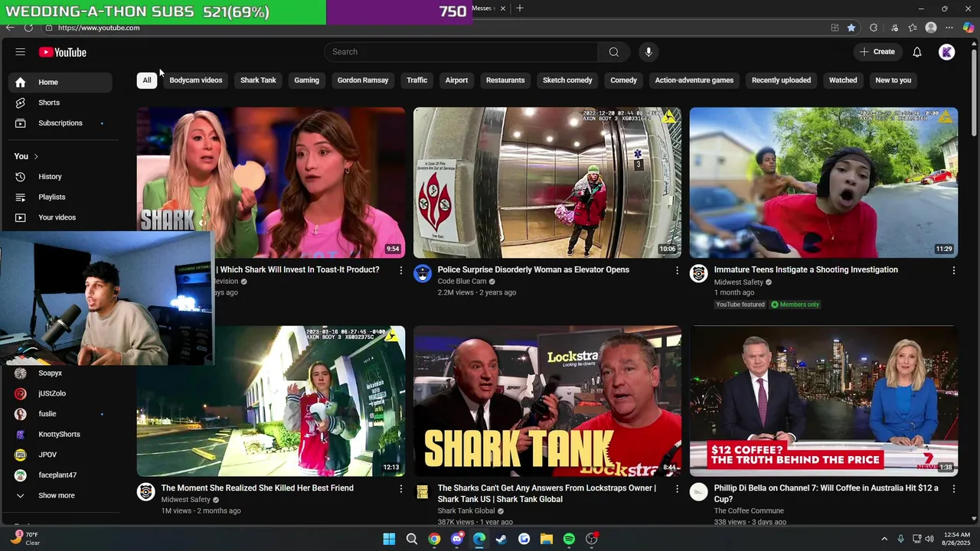Click the browser back arrow
The width and height of the screenshot is (980, 551).
(x=10, y=28)
